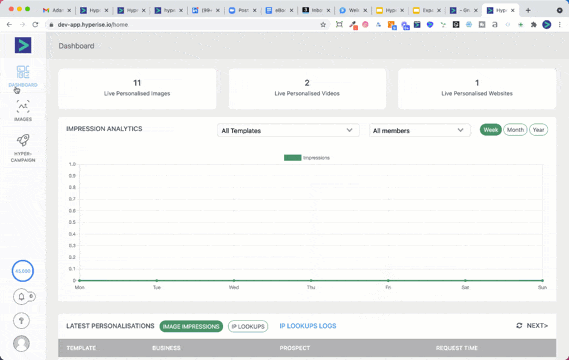Viewport: 569px width, 360px height.
Task: Bookmark this page with star icon
Action: click(x=323, y=24)
